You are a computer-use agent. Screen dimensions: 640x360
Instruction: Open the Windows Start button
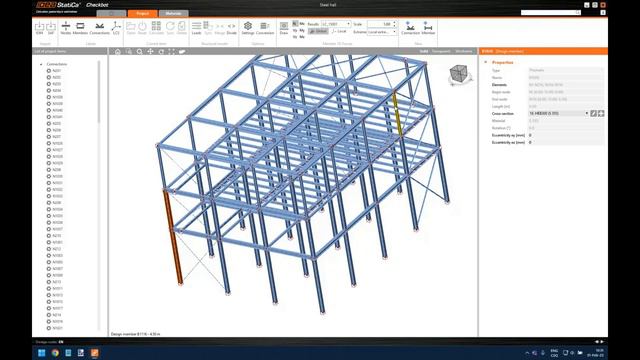pyautogui.click(x=42, y=353)
